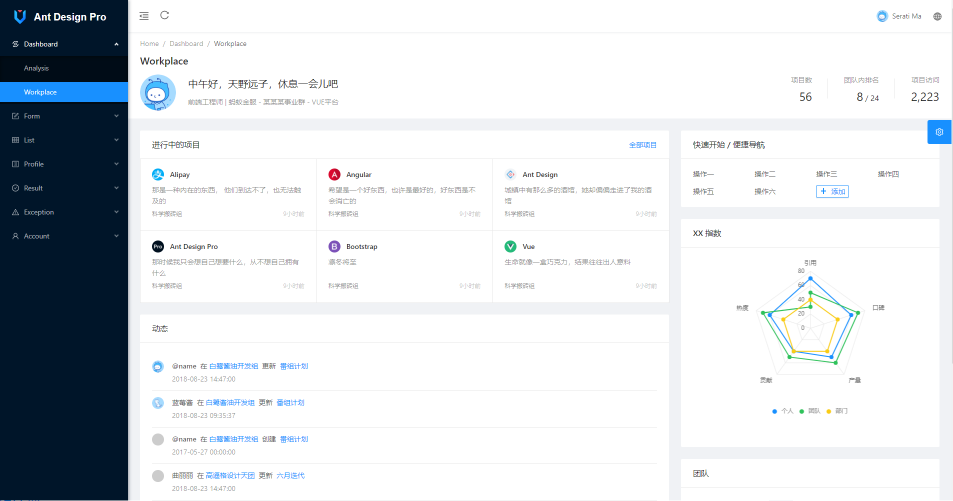
Task: Click the Account user icon in sidebar
Action: point(15,236)
